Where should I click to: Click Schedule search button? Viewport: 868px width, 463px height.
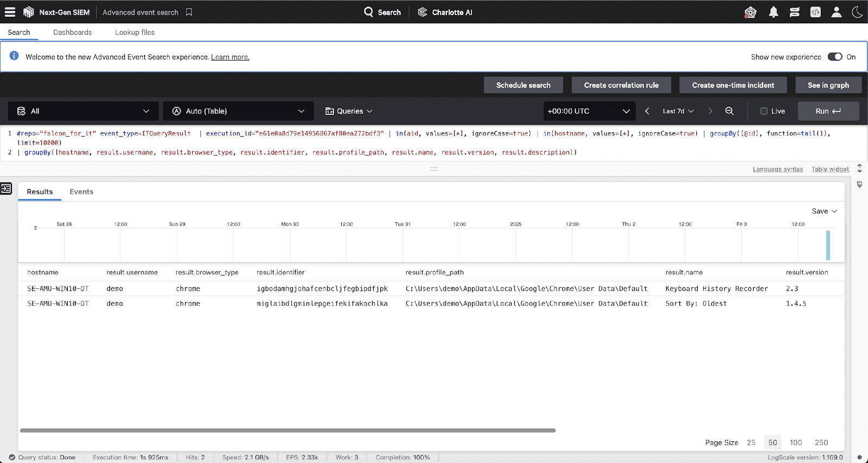tap(524, 85)
